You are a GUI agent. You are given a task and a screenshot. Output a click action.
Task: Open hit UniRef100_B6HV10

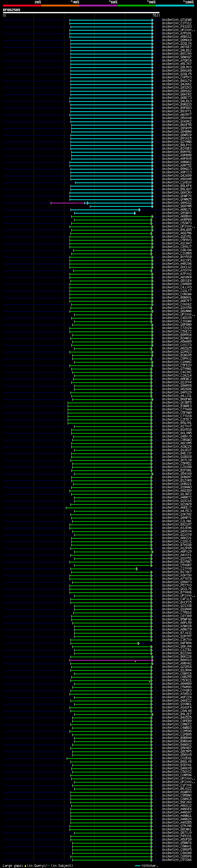(x=177, y=660)
